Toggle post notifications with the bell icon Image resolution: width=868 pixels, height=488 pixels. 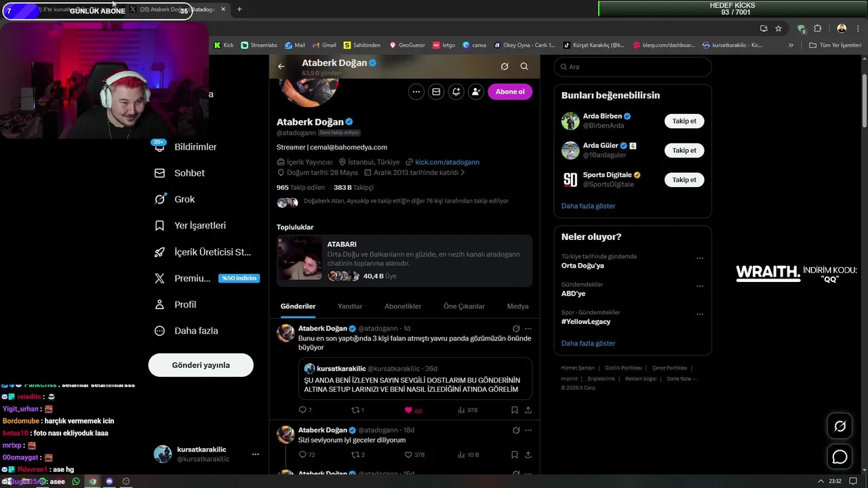click(456, 91)
